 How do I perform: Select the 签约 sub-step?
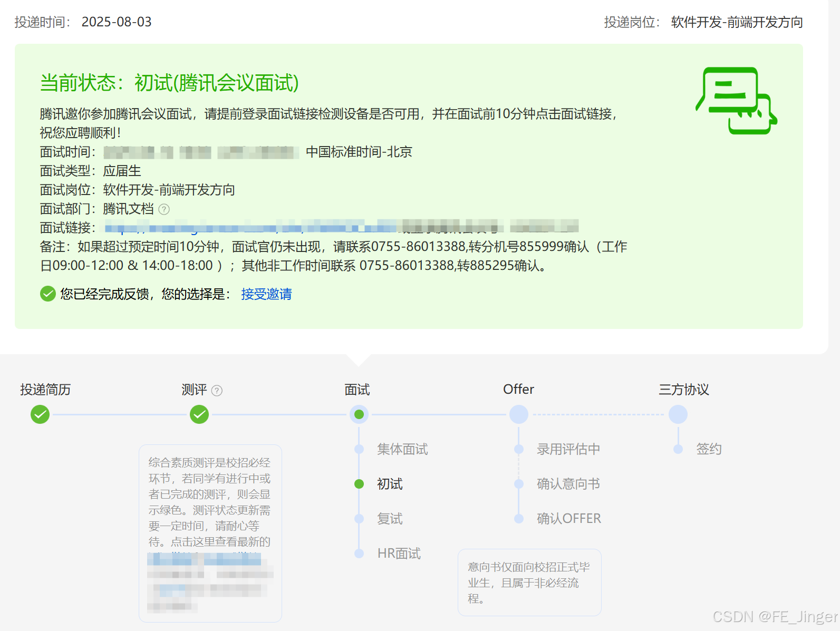click(x=709, y=449)
